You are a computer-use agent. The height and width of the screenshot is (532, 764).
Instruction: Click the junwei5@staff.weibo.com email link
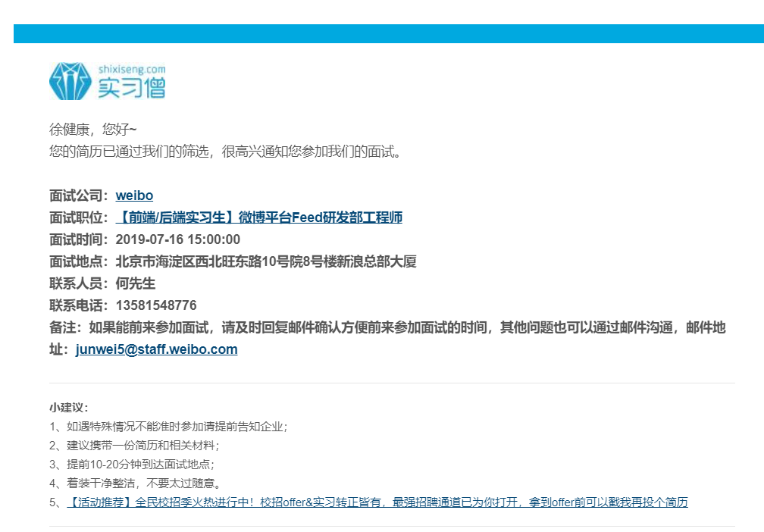pyautogui.click(x=156, y=349)
